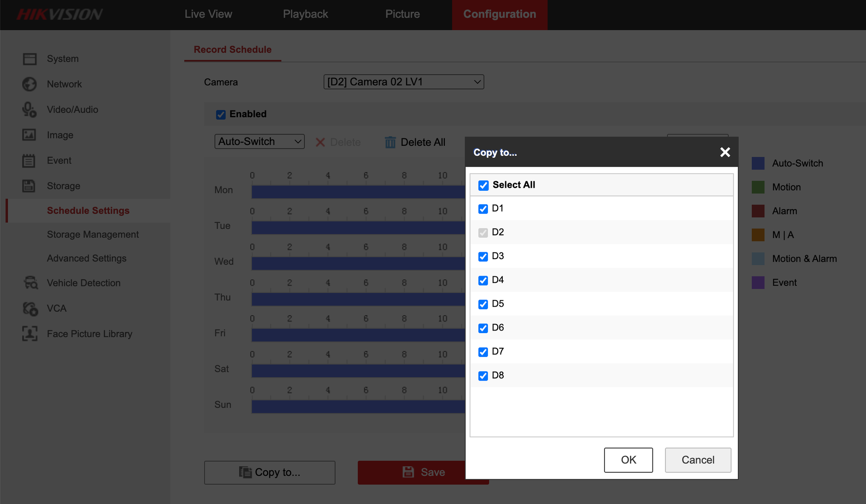Select the Video/Audio microphone icon
The image size is (866, 504).
coord(29,109)
